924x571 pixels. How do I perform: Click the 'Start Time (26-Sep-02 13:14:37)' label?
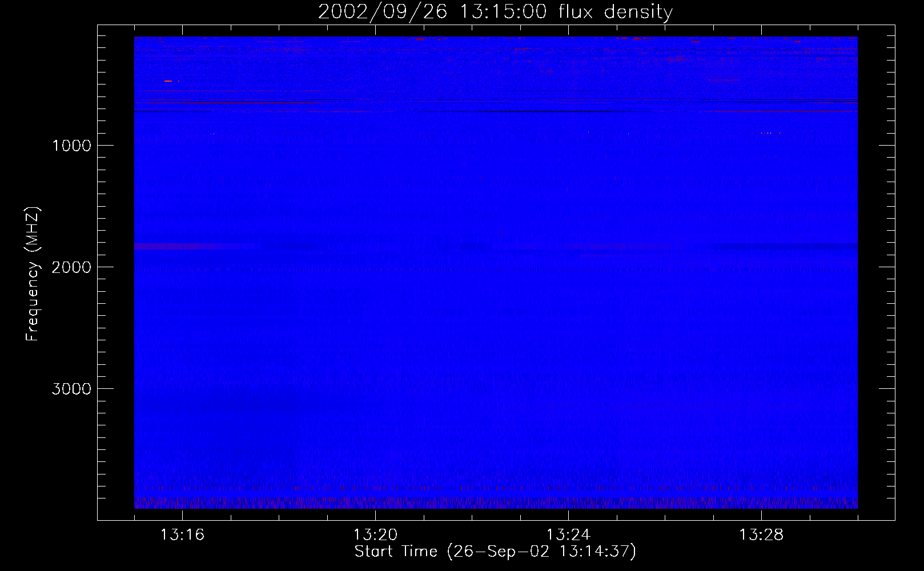pos(495,552)
